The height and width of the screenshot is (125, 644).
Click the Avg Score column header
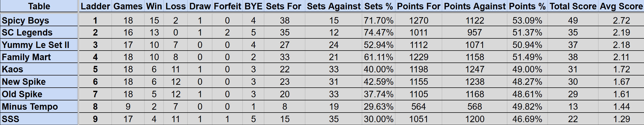(621, 6)
